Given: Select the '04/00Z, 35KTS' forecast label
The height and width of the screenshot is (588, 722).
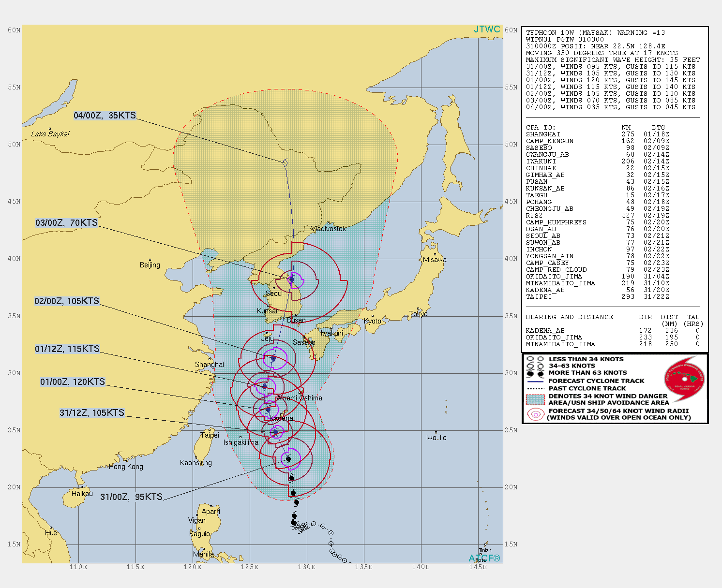Looking at the screenshot, I should (105, 116).
